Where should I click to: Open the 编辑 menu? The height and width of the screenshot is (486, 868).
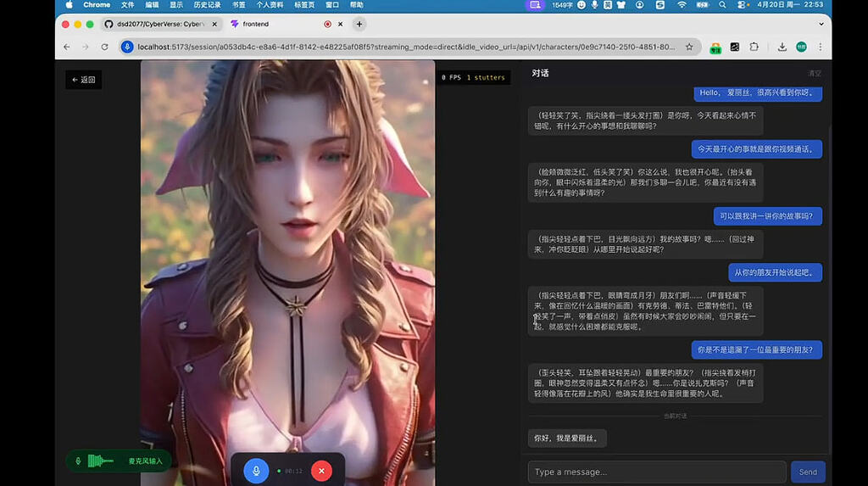(x=152, y=5)
